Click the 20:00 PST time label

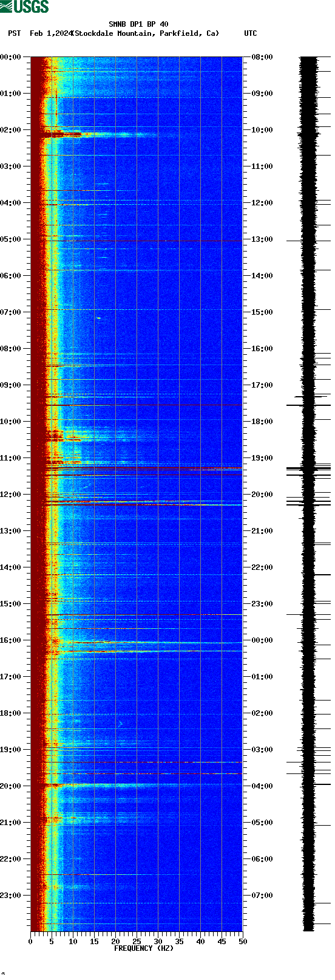tap(11, 786)
